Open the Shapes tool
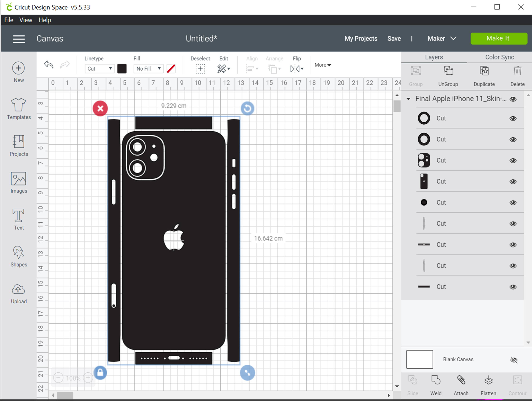The width and height of the screenshot is (532, 401). coord(19,252)
